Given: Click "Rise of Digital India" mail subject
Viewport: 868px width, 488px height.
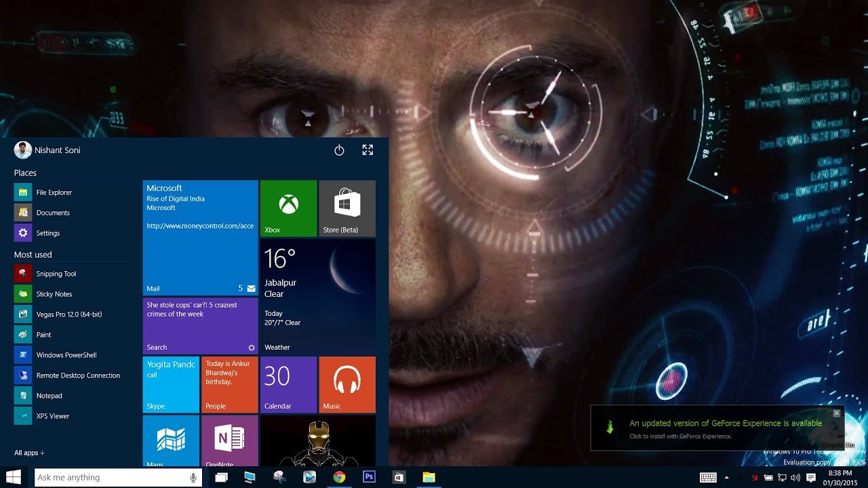Looking at the screenshot, I should point(176,199).
